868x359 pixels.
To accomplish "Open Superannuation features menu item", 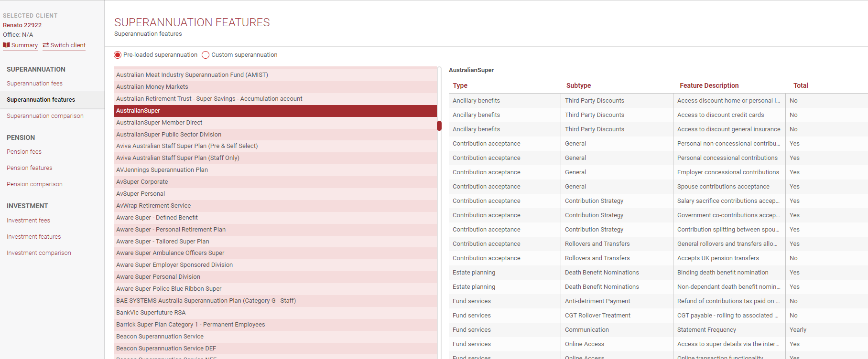I will 52,100.
